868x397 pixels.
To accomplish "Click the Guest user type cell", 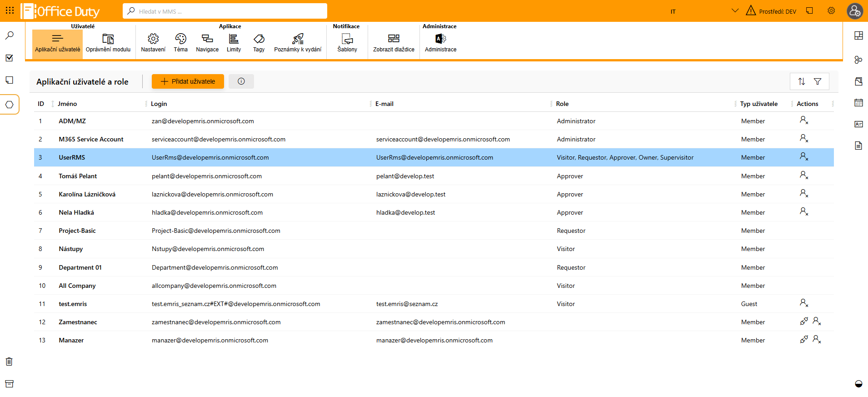I will click(x=749, y=304).
